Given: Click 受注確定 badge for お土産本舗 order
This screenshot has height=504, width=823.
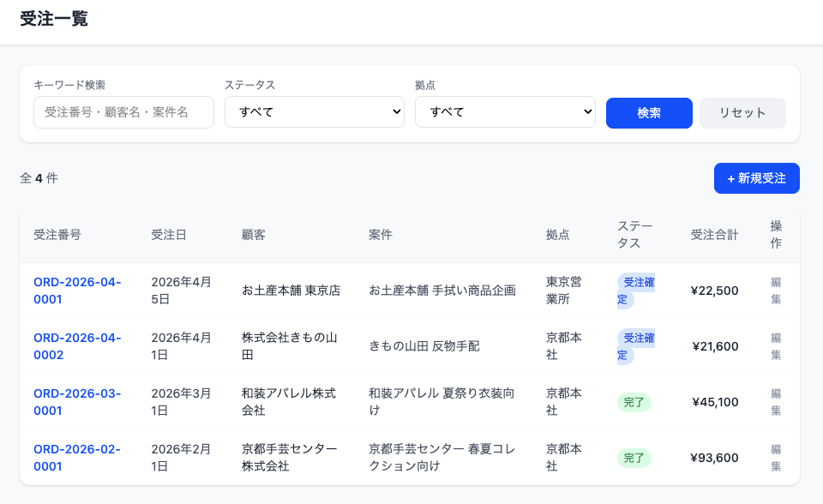Looking at the screenshot, I should 636,291.
